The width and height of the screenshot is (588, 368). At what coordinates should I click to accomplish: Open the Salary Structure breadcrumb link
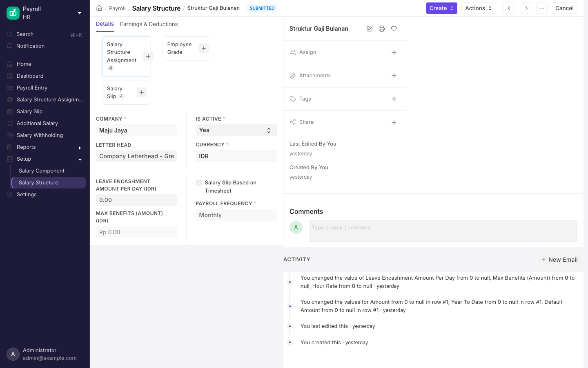click(156, 8)
